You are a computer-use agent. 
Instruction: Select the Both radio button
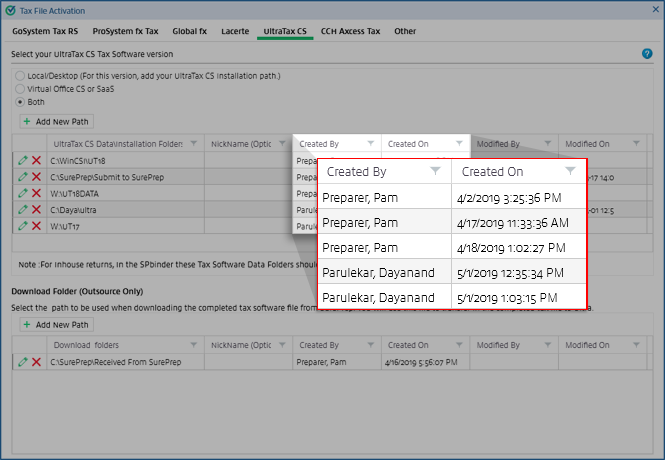(x=20, y=102)
